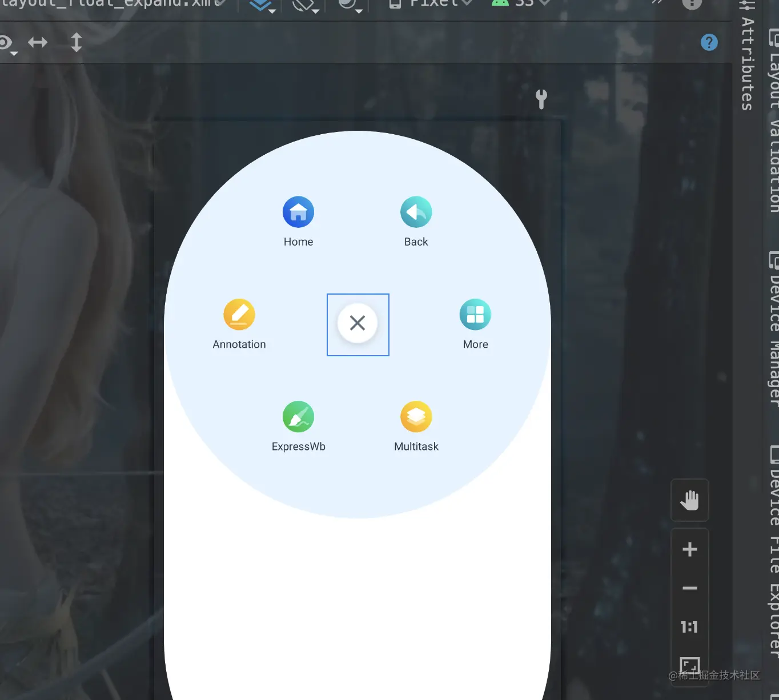
Task: Open the Layout Validation panel tab
Action: click(x=774, y=120)
